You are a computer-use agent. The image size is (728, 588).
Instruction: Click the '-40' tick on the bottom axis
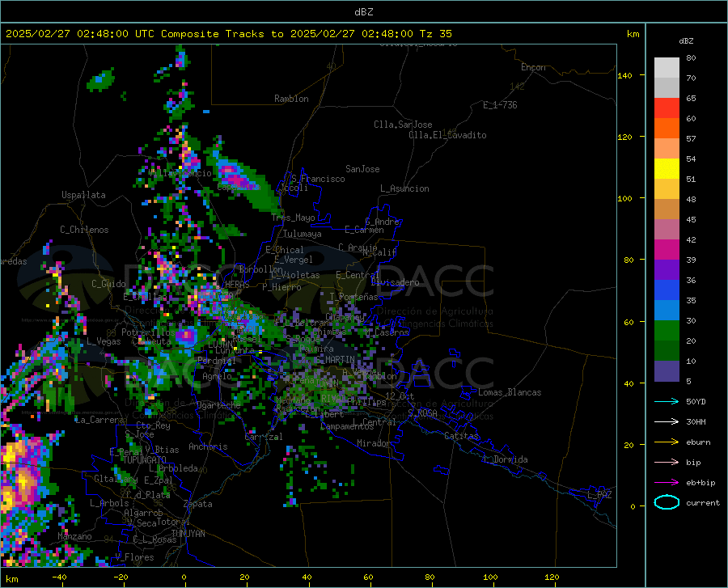click(59, 577)
